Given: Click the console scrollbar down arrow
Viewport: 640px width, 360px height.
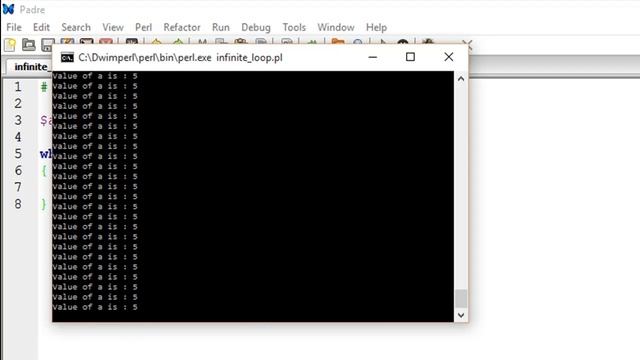Looking at the screenshot, I should (461, 315).
